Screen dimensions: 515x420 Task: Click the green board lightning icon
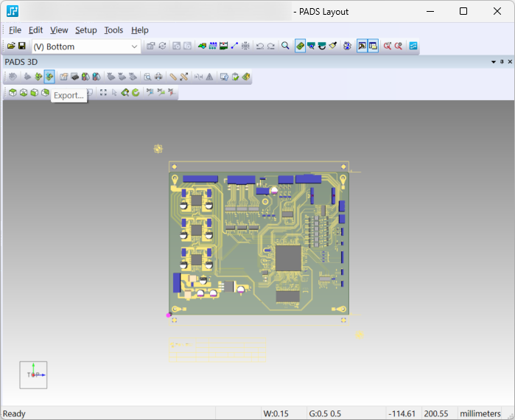246,77
